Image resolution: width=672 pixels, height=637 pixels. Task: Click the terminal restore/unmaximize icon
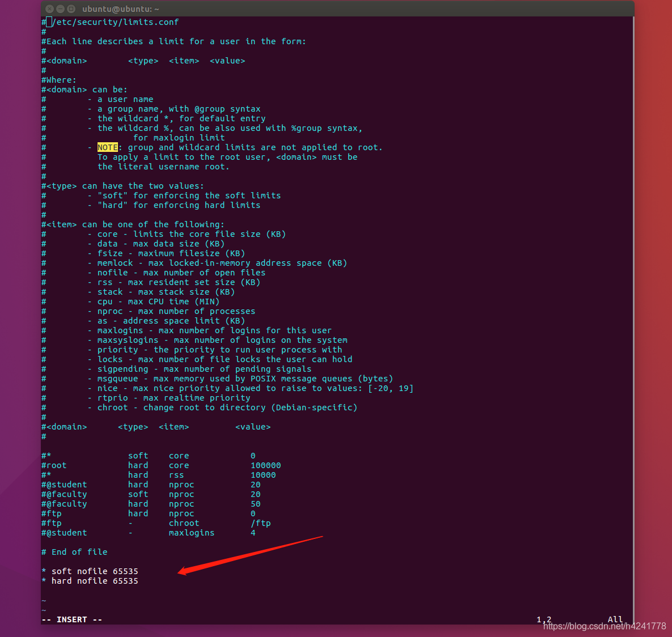[x=70, y=9]
